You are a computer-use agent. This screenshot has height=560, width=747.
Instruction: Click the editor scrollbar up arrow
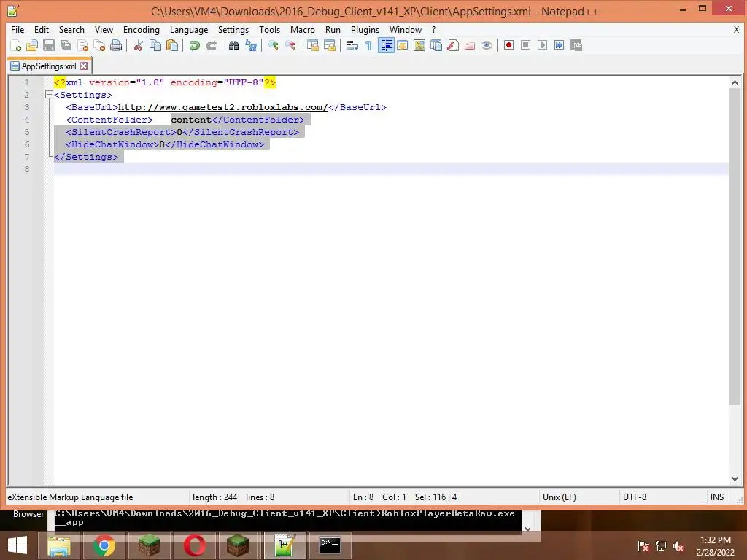point(735,82)
